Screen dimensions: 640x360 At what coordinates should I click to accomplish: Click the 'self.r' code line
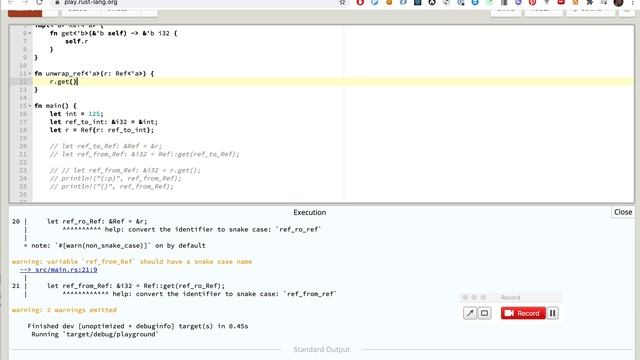click(76, 41)
